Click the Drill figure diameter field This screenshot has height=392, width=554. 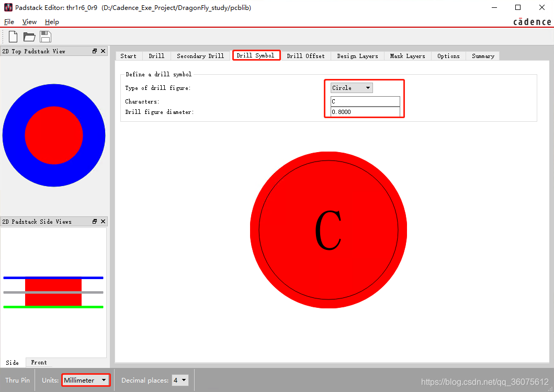point(365,112)
